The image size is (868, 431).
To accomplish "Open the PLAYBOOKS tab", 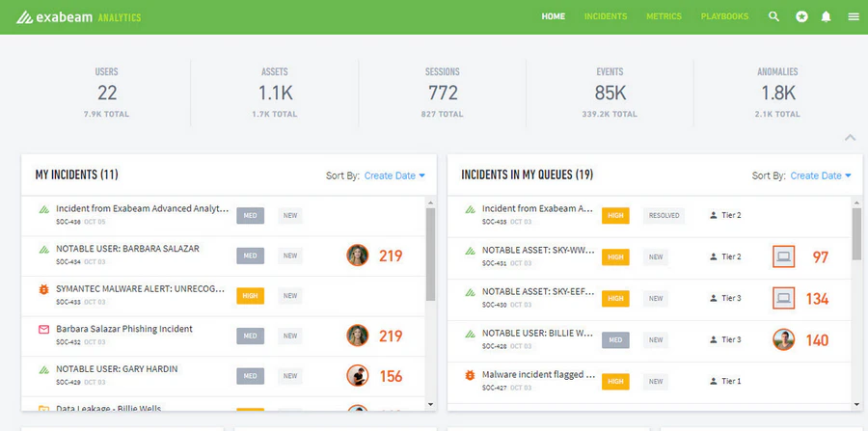I will 724,16.
